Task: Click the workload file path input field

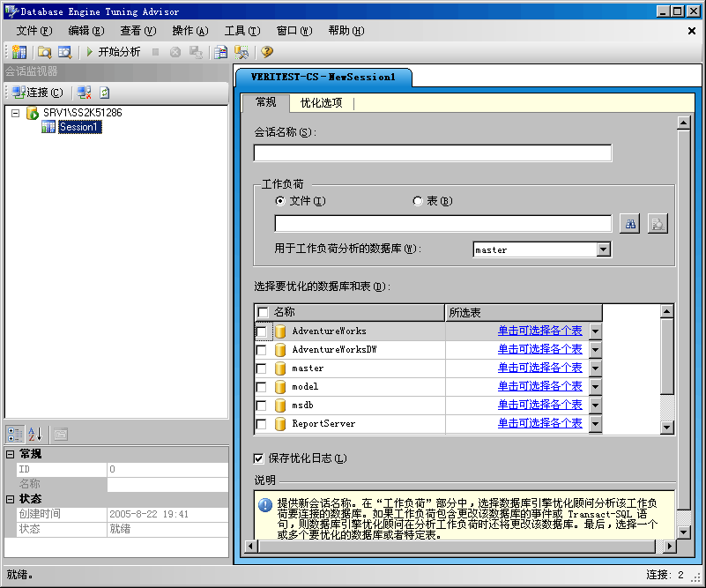Action: tap(443, 224)
